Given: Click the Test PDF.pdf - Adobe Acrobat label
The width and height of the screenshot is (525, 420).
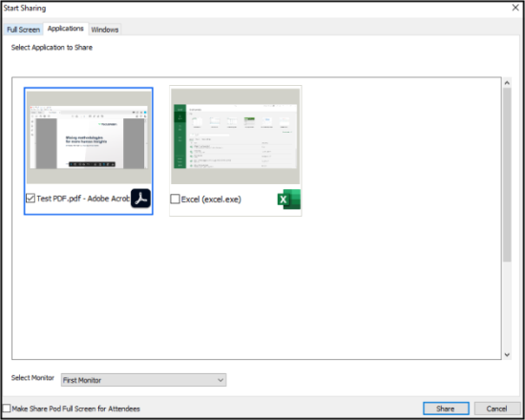Looking at the screenshot, I should pos(83,199).
